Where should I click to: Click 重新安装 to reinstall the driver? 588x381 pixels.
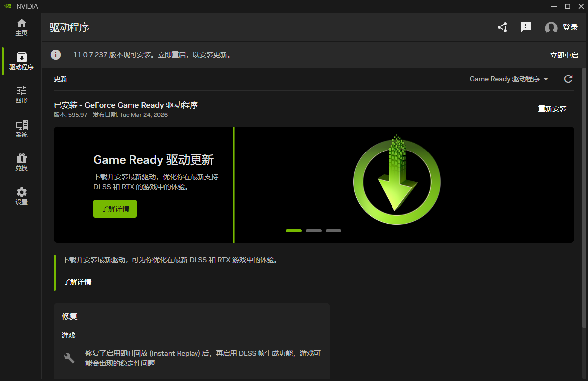tap(552, 108)
